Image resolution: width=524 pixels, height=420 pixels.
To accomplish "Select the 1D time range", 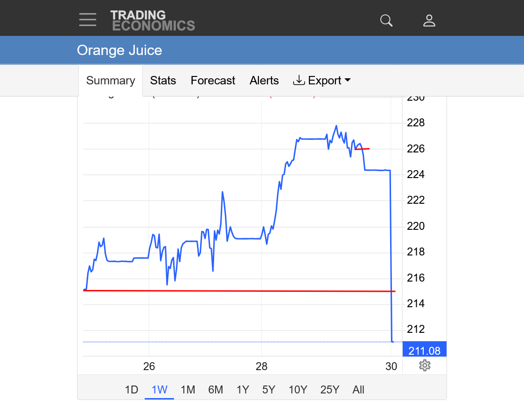I will click(x=132, y=390).
